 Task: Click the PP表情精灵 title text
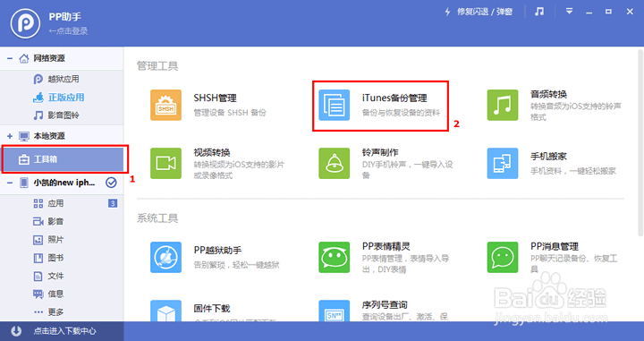pyautogui.click(x=386, y=246)
